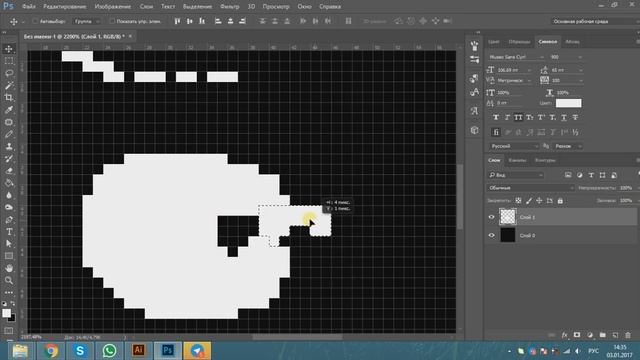The image size is (640, 360).
Task: Filter layers by pixel image icon
Action: pos(568,175)
